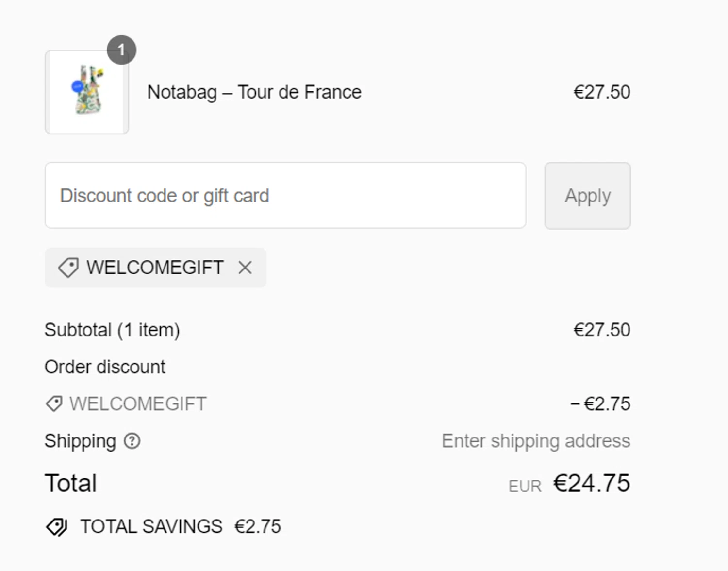This screenshot has height=571, width=728.
Task: Click the Subtotal (1 item) label
Action: [112, 330]
